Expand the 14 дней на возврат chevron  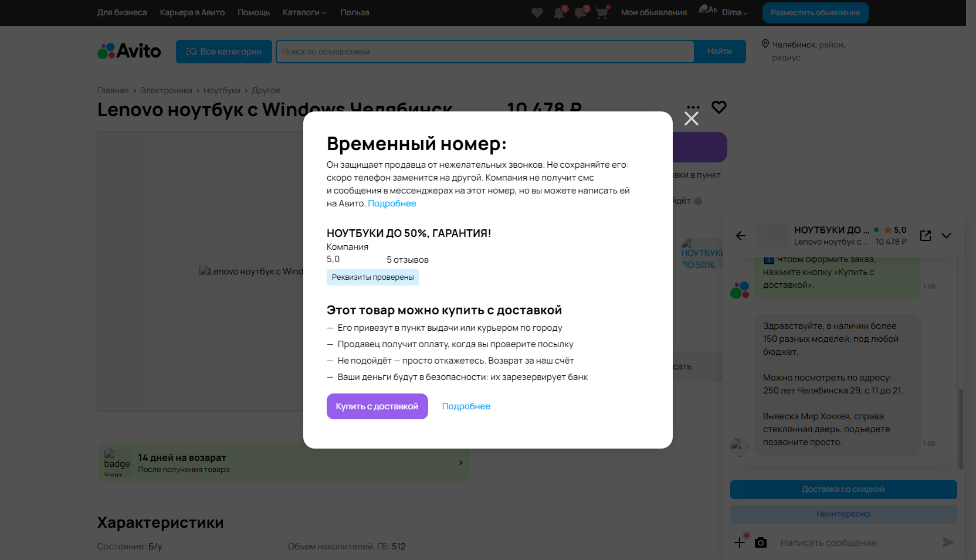point(460,463)
